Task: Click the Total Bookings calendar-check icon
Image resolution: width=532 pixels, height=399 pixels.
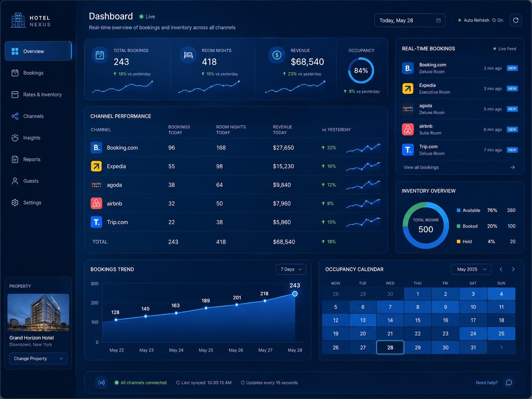Action: click(x=100, y=55)
